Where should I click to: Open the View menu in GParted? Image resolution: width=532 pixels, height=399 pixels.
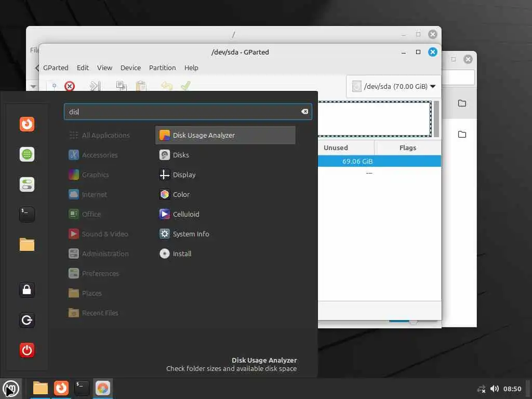104,68
